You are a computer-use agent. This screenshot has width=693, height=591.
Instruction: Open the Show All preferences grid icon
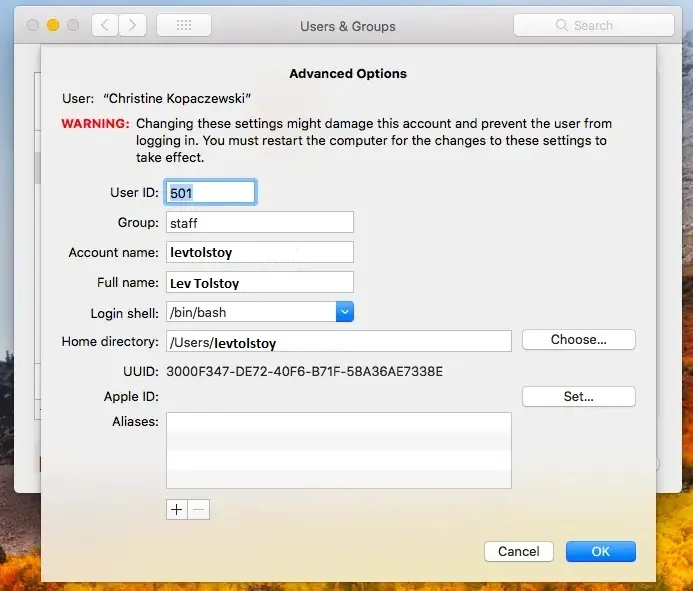184,25
